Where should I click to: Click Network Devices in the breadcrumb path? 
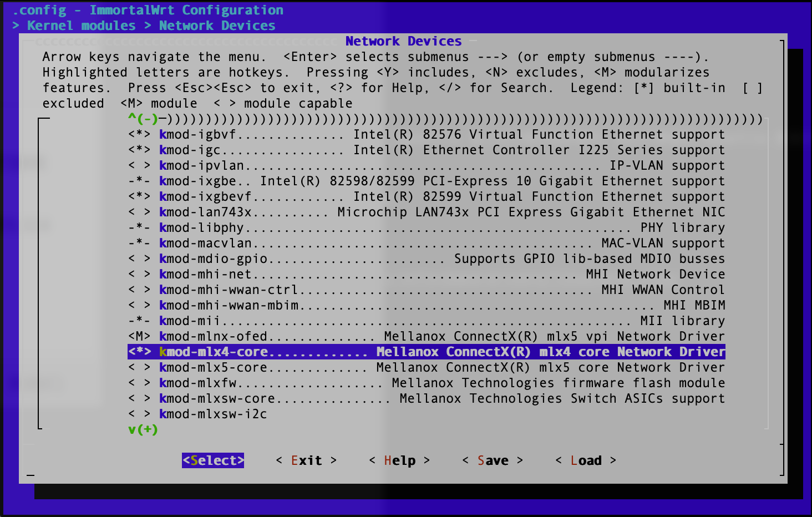(x=217, y=26)
